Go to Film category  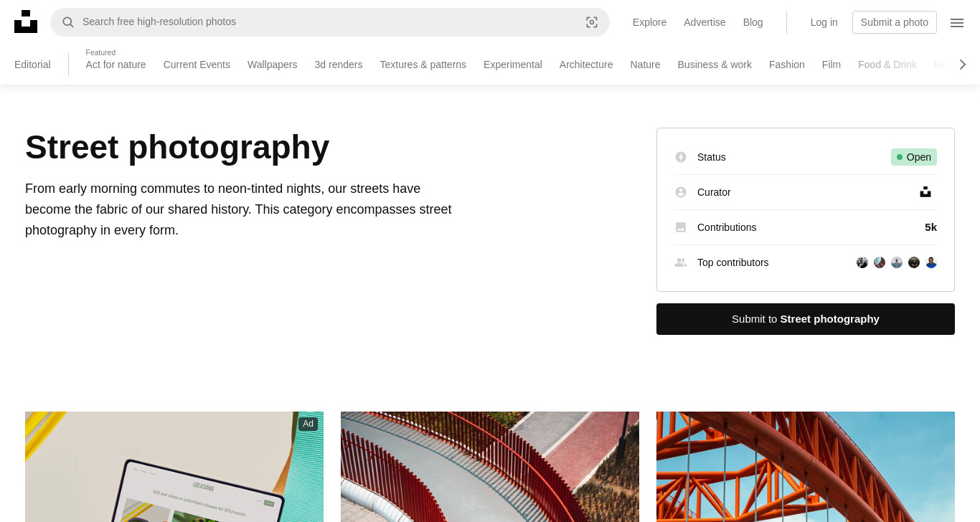point(831,65)
